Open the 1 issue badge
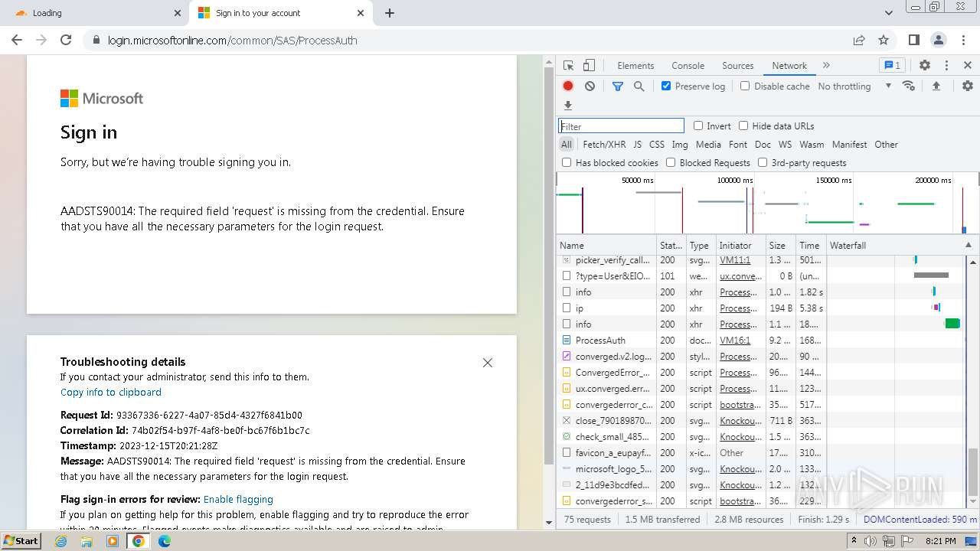 [x=891, y=66]
